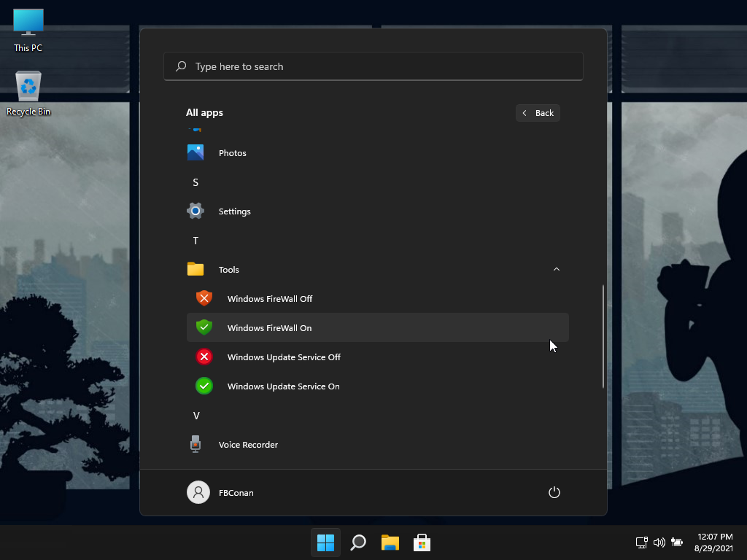Click the Type here to search field
Viewport: 747px width, 560px height.
(x=373, y=66)
